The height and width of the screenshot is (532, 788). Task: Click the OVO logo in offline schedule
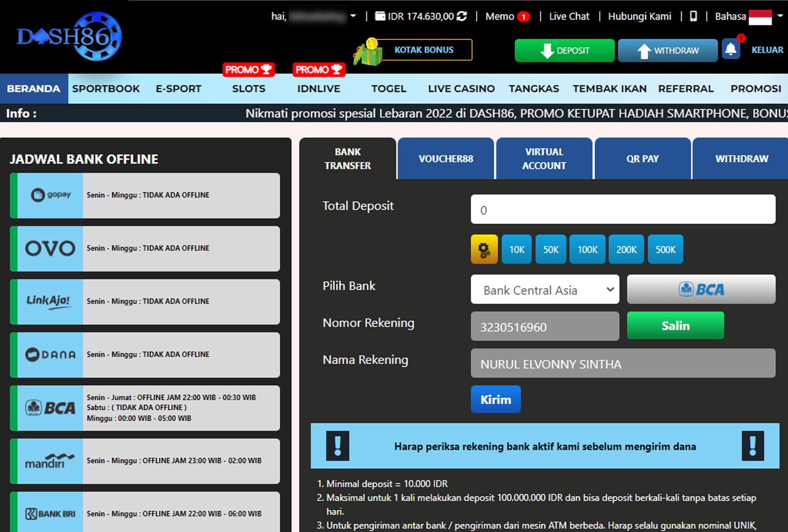51,248
